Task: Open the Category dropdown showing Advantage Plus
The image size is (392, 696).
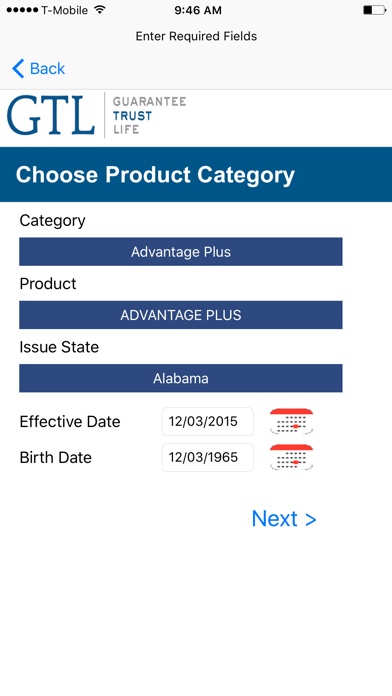Action: (181, 252)
